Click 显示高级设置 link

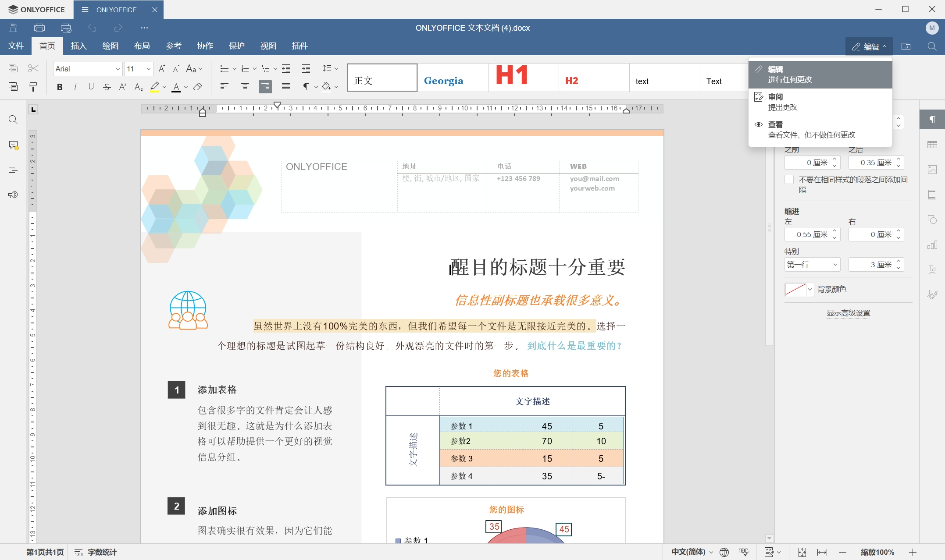coord(848,313)
